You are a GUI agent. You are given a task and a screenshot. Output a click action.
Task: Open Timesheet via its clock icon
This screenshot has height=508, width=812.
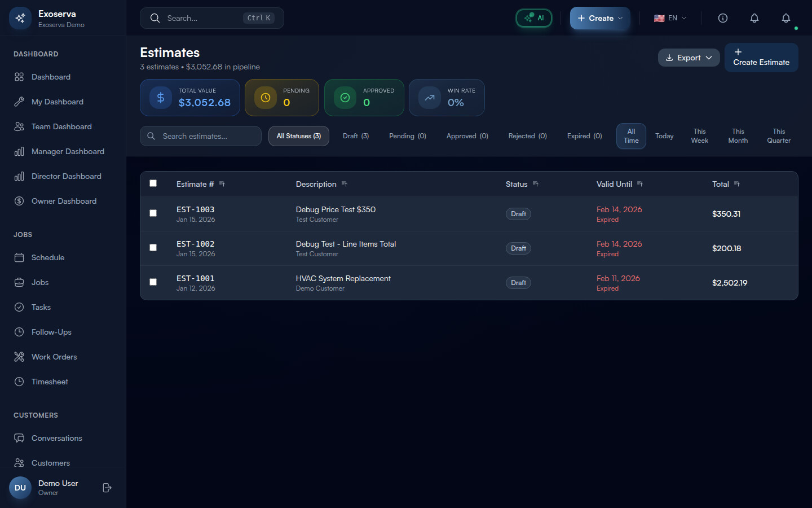[19, 382]
